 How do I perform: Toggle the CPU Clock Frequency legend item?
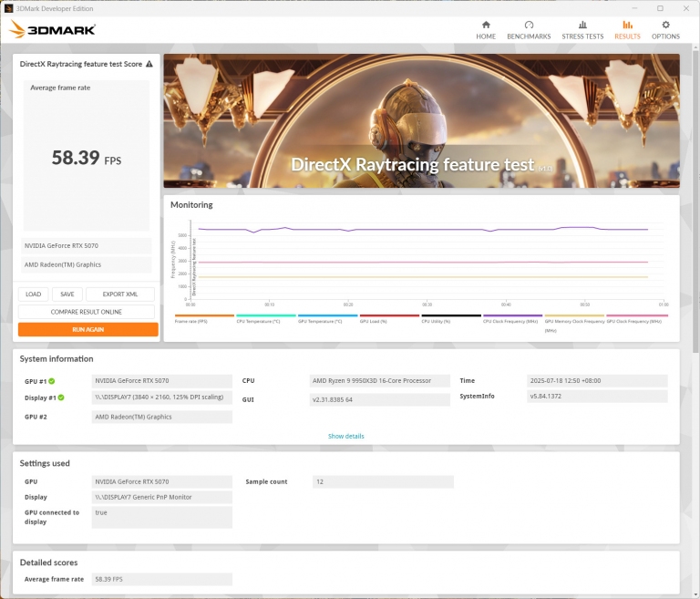tap(512, 319)
